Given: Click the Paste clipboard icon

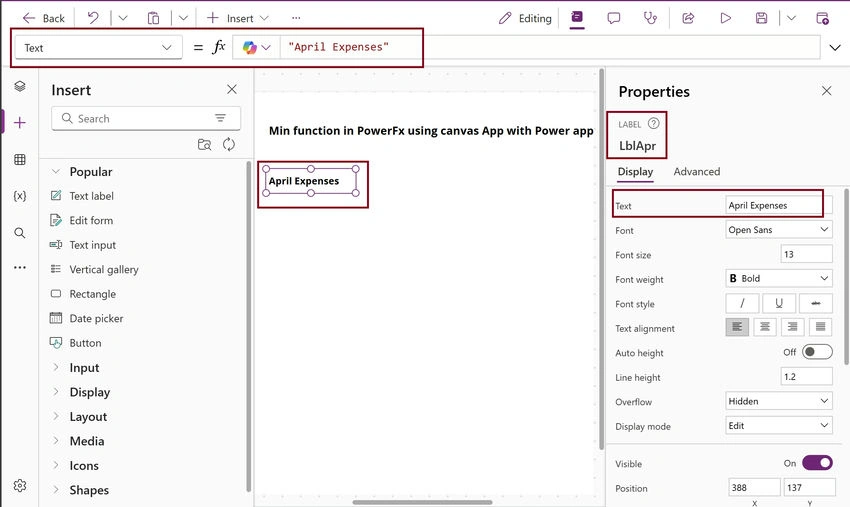Looking at the screenshot, I should [x=153, y=18].
